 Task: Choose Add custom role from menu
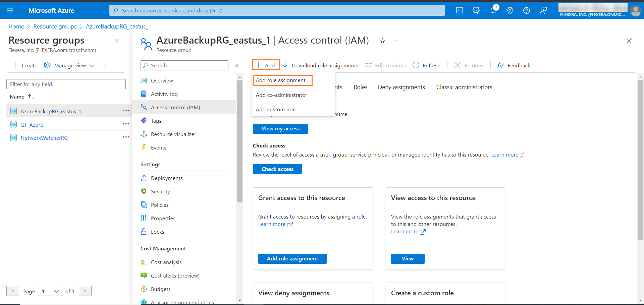(276, 109)
